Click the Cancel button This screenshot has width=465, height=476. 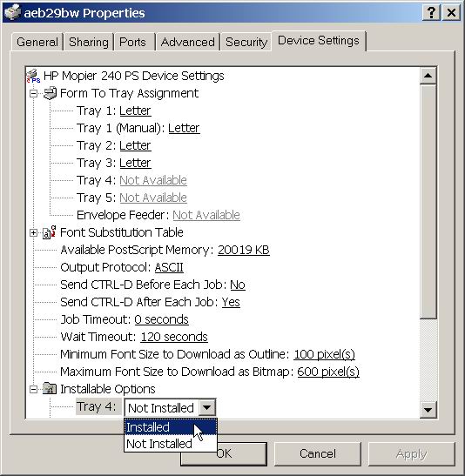coord(318,453)
